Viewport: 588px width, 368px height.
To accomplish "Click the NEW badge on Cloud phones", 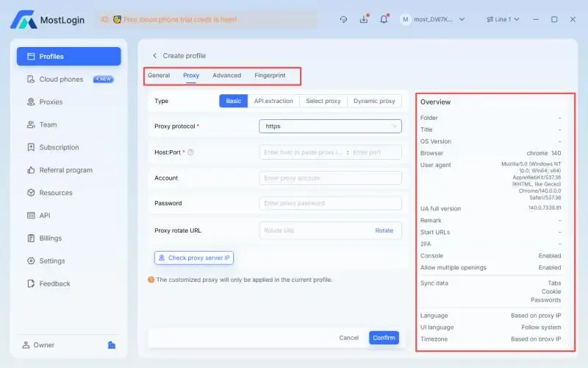I will pyautogui.click(x=103, y=79).
